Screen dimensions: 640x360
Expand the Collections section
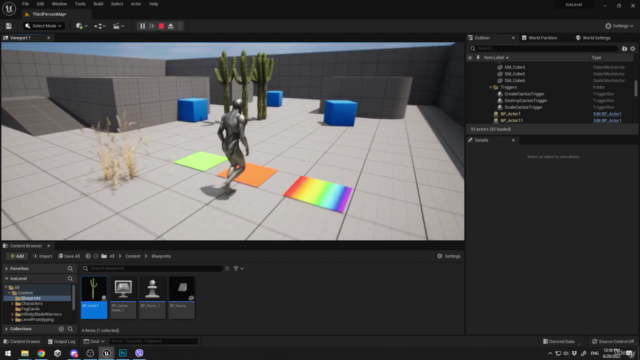7,329
